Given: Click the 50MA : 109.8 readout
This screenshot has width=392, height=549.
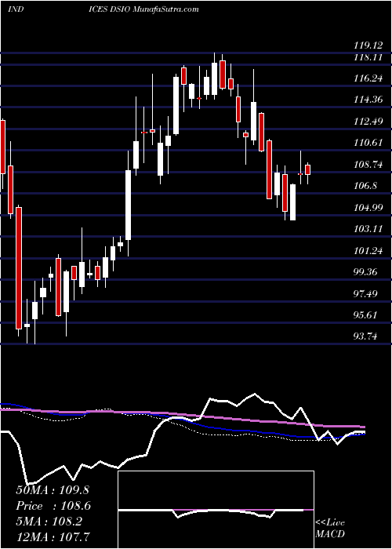Looking at the screenshot, I should (x=53, y=490).
